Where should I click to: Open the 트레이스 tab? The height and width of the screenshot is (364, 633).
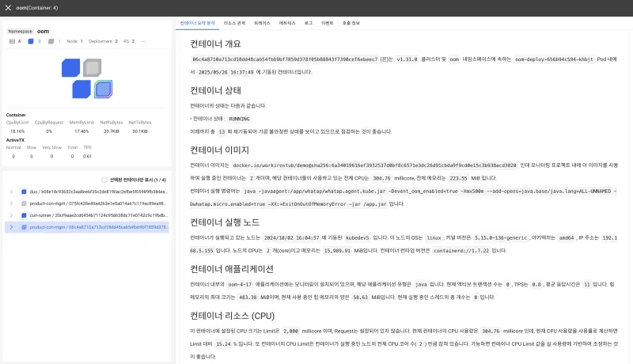click(x=262, y=23)
